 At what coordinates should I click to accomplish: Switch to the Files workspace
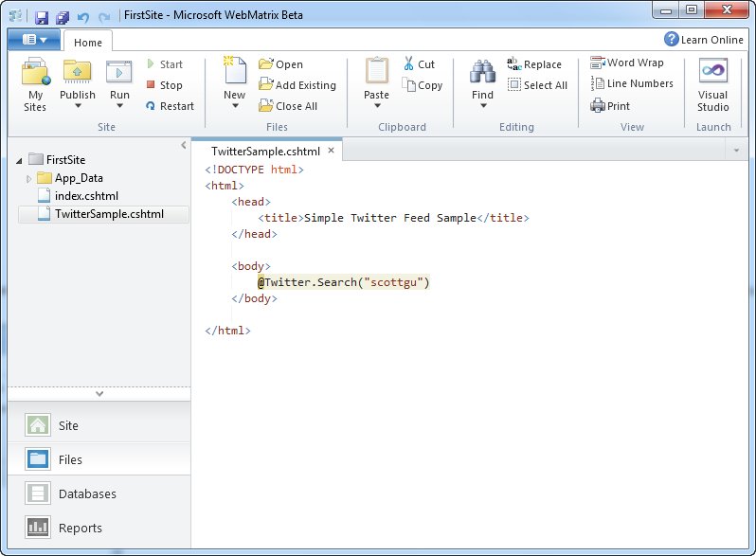[x=99, y=459]
